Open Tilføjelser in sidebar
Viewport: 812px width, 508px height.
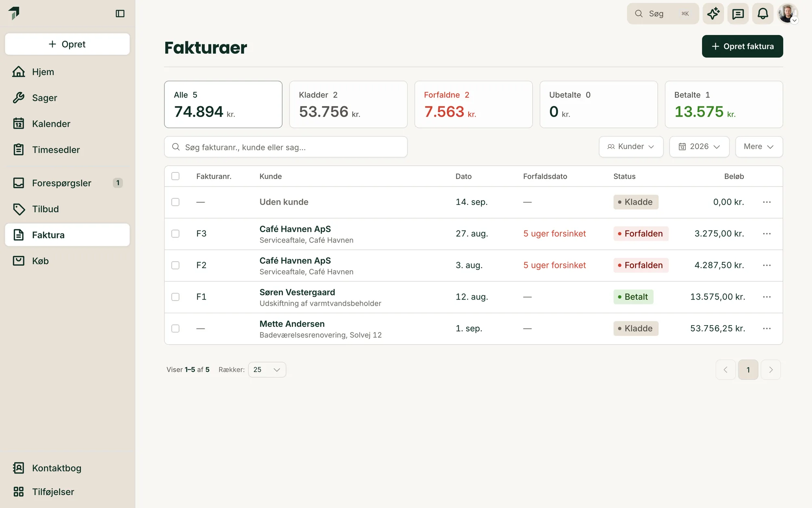pyautogui.click(x=67, y=492)
